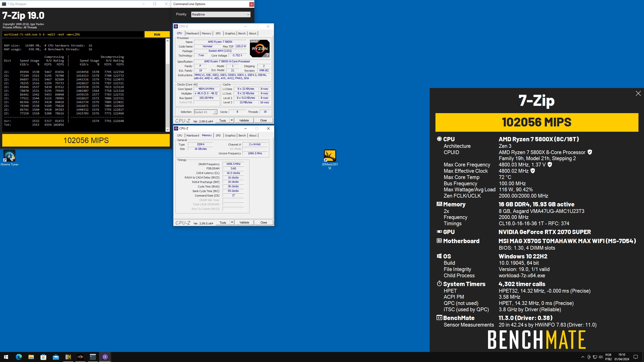Open Memory tab in the processor CPU-Z window

click(207, 33)
